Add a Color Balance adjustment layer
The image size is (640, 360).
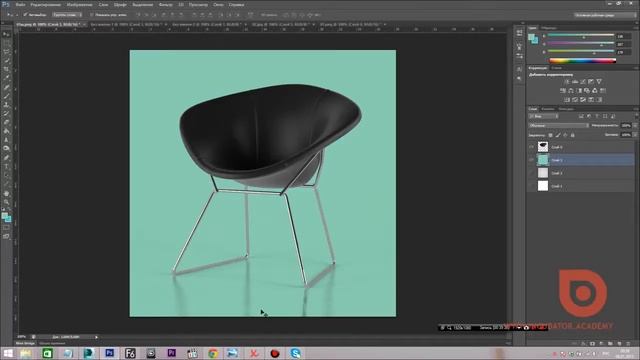click(x=571, y=91)
